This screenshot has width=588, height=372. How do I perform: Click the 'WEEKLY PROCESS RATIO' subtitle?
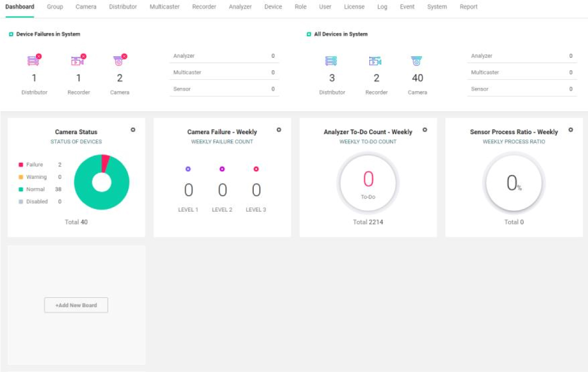click(x=514, y=142)
